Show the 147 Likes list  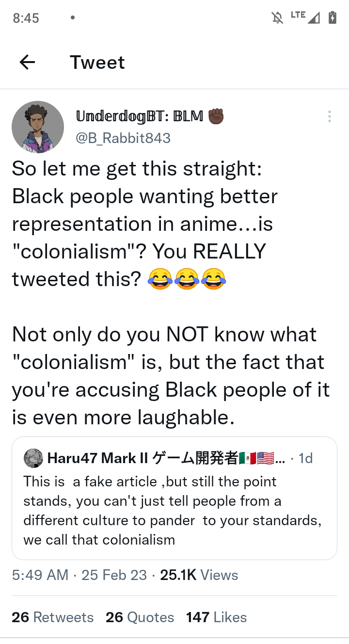[216, 617]
